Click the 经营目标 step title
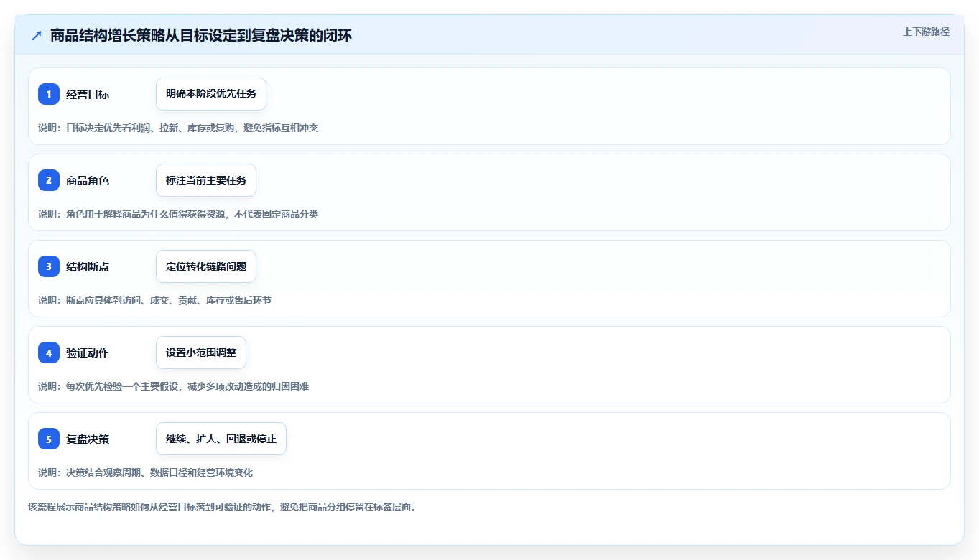Screen dimensions: 979x560 click(x=88, y=94)
